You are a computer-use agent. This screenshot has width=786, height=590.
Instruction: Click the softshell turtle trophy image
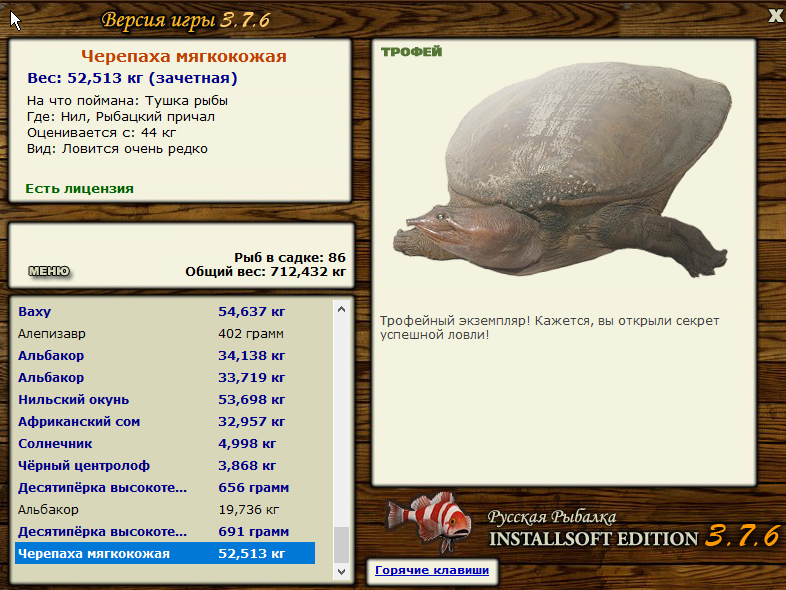(560, 169)
